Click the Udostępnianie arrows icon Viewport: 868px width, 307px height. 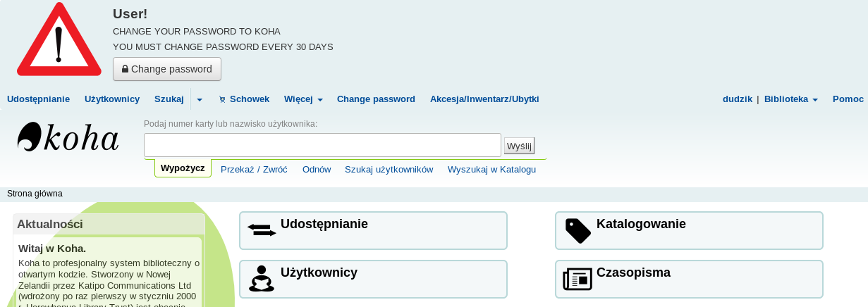(262, 230)
